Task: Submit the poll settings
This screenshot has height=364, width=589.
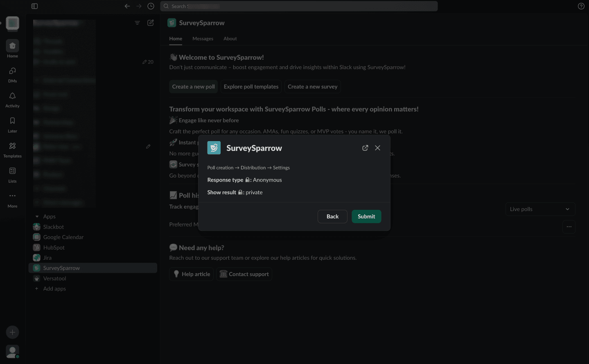Action: pyautogui.click(x=366, y=217)
